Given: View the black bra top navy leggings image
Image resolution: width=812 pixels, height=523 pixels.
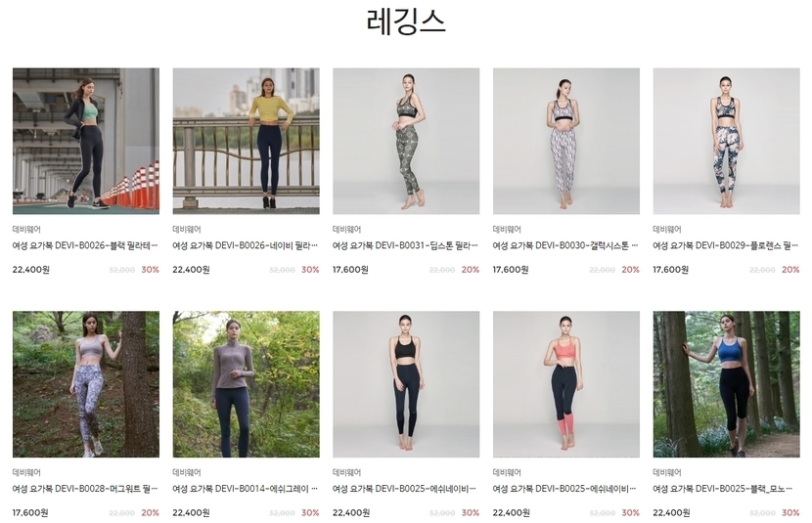Looking at the screenshot, I should click(x=406, y=384).
